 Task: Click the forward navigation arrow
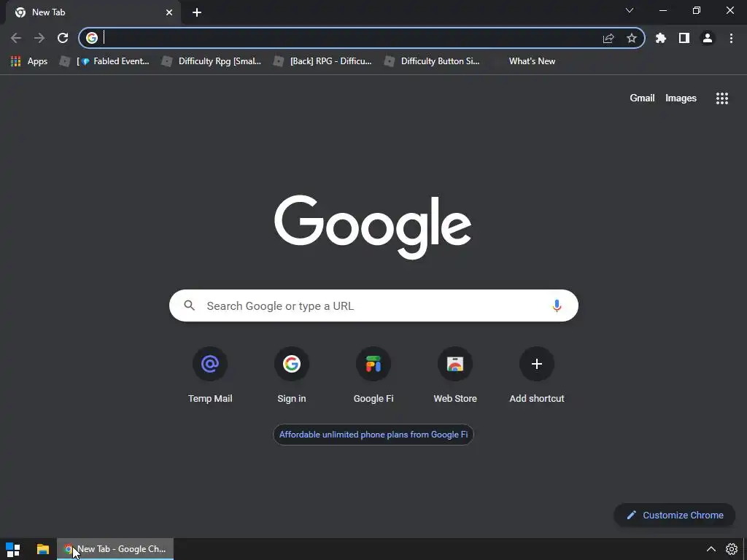[x=39, y=38]
